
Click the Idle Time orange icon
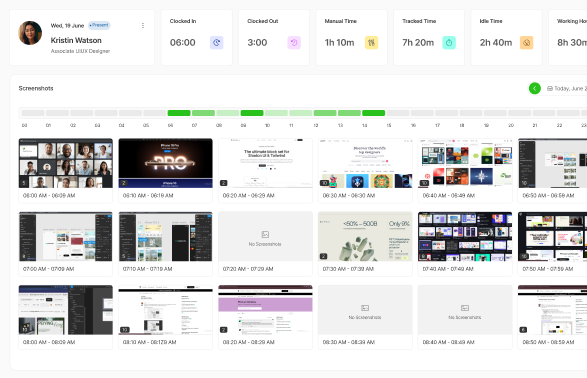pyautogui.click(x=526, y=43)
